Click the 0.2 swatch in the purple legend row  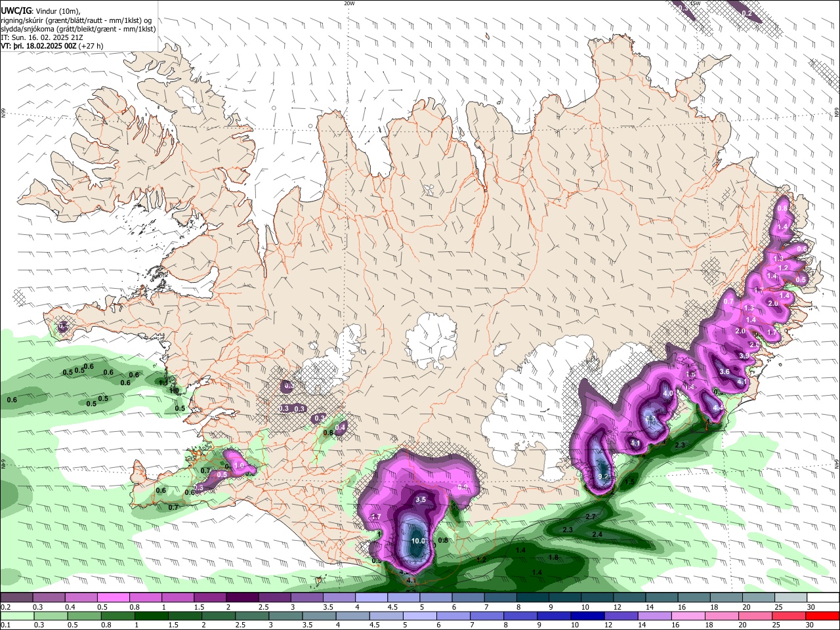click(x=16, y=598)
